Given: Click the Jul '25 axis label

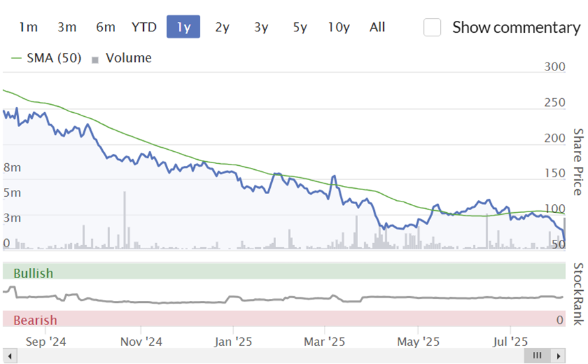Looking at the screenshot, I should (510, 342).
